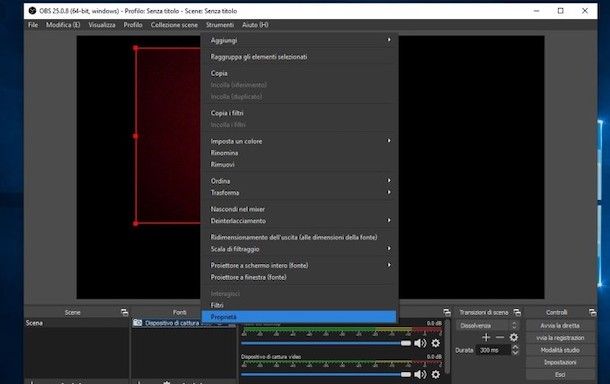Choose Copia from the context menu
Viewport: 610px width, 384px height.
tap(300, 73)
